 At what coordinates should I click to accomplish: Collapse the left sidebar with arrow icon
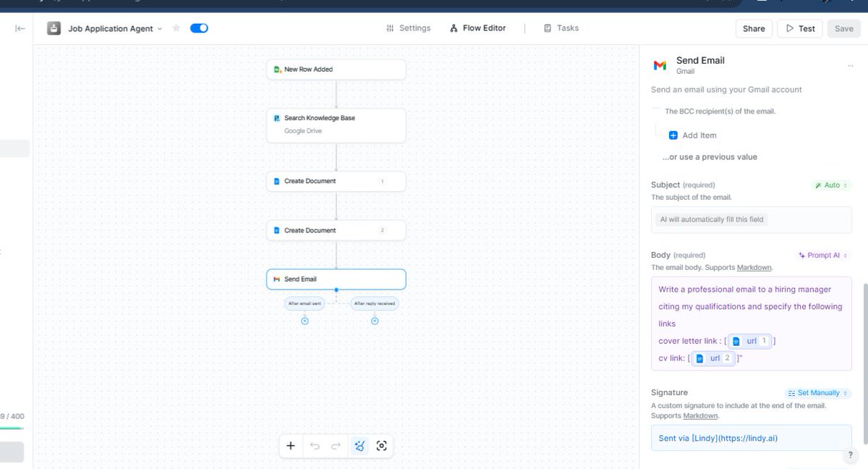pyautogui.click(x=20, y=28)
